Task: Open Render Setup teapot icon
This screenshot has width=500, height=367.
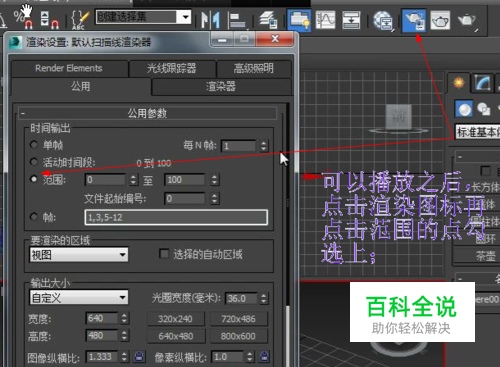Action: pos(414,21)
